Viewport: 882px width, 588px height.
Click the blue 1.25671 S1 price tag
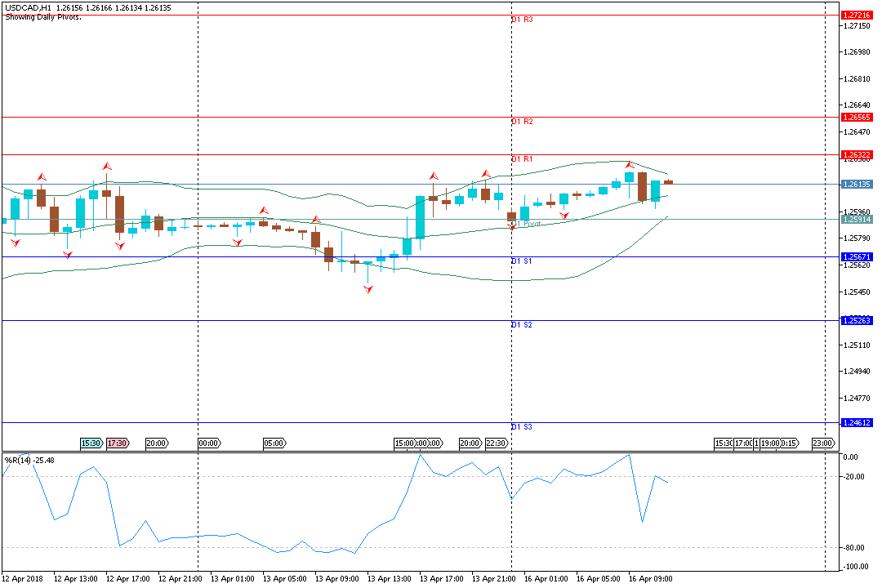(857, 257)
